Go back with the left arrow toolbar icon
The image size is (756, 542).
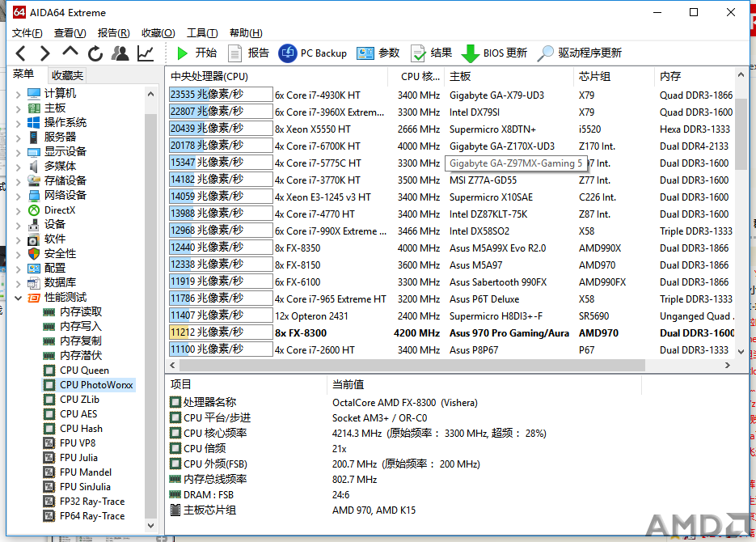coord(21,53)
